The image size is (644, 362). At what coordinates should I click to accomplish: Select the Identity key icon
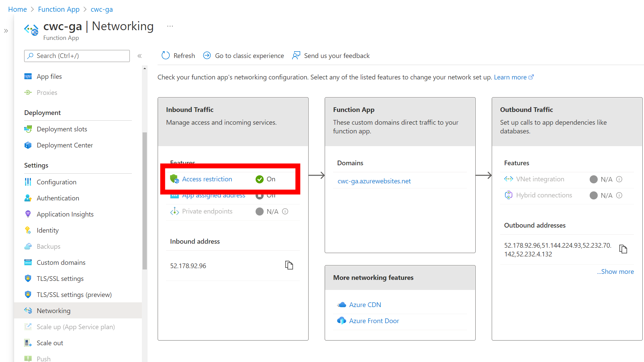click(28, 230)
